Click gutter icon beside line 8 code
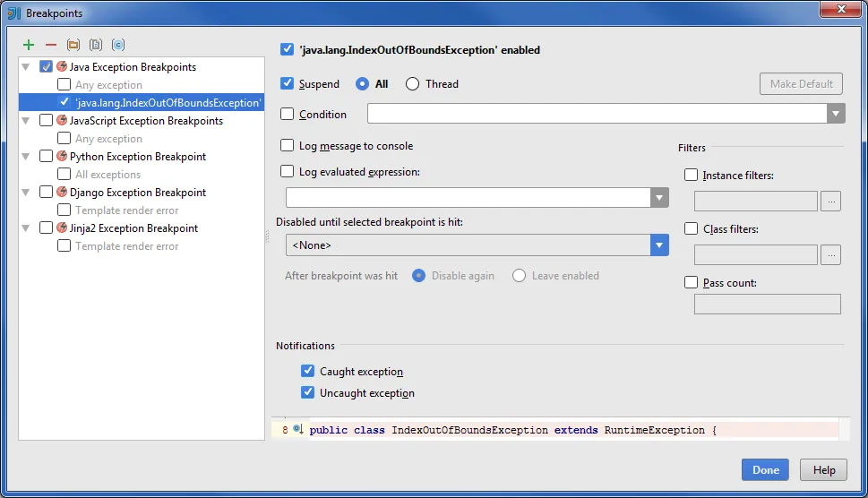This screenshot has width=868, height=498. [297, 429]
